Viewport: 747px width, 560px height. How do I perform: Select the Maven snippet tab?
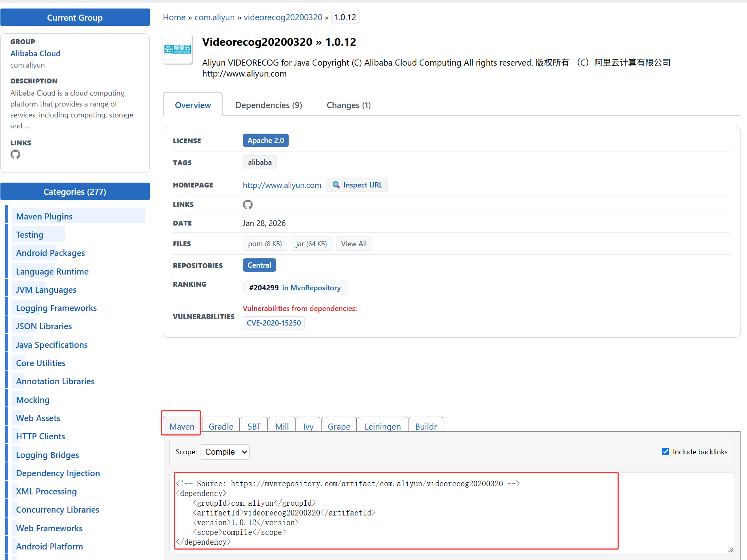pyautogui.click(x=182, y=426)
